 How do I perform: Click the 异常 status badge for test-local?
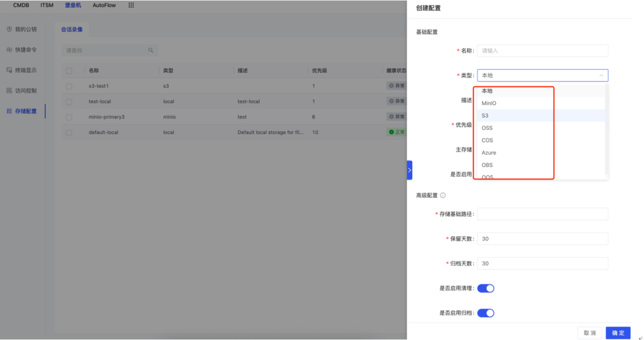click(x=397, y=101)
